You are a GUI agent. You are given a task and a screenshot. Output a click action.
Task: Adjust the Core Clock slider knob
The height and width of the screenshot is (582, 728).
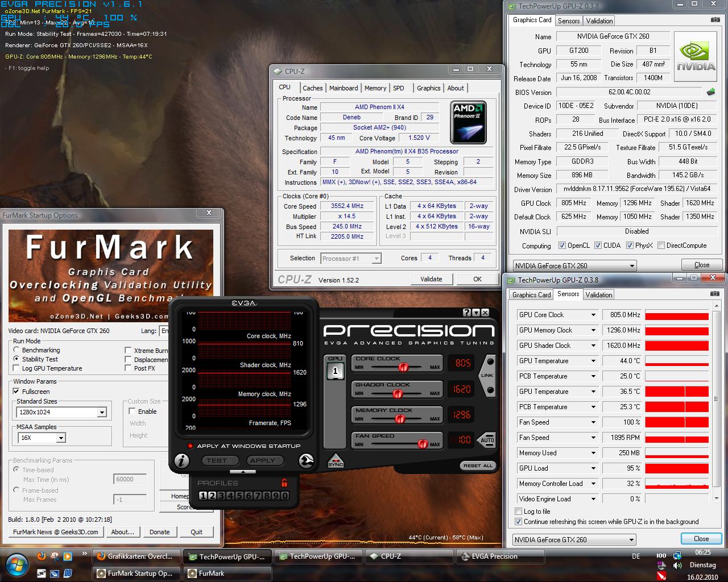(x=403, y=367)
